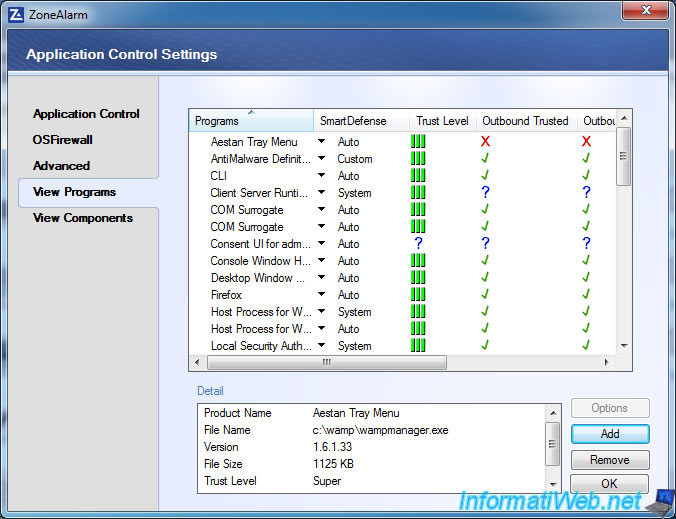676x519 pixels.
Task: Open SmartDefense dropdown for Desktop Window row
Action: [x=321, y=277]
